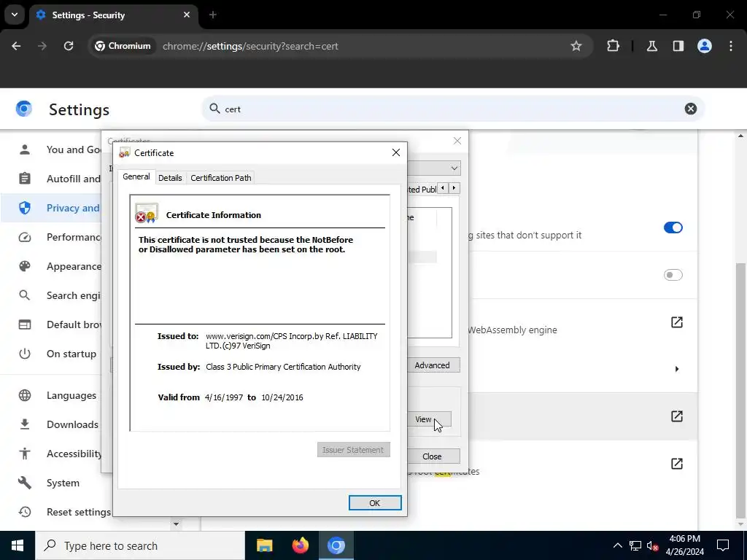This screenshot has height=560, width=747.
Task: Click the taskbar search box
Action: [x=140, y=545]
